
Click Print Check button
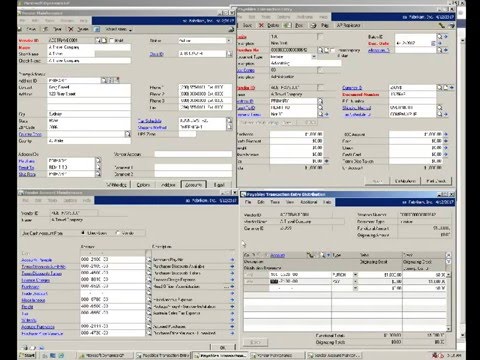tap(436, 181)
